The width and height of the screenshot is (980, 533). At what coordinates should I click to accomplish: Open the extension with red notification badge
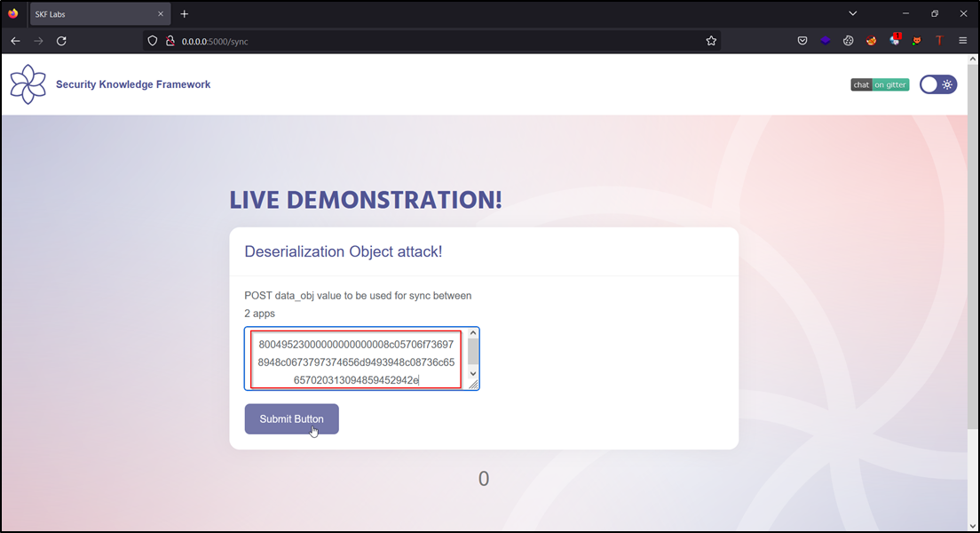tap(893, 40)
